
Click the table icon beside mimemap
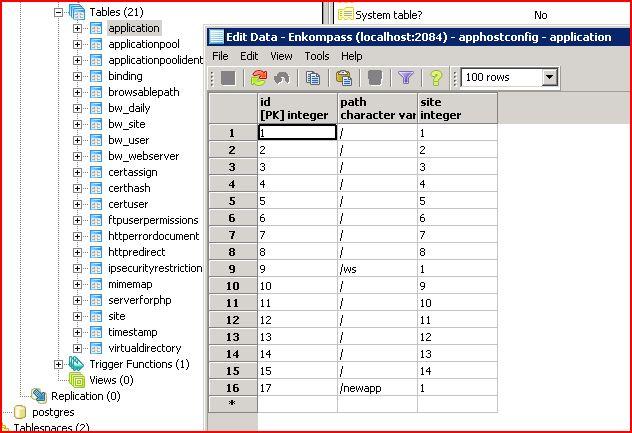(x=96, y=284)
